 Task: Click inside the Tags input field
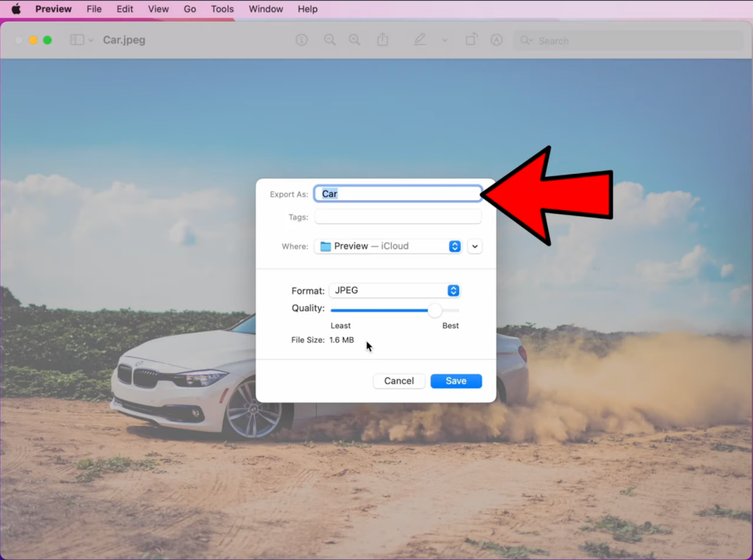coord(397,217)
